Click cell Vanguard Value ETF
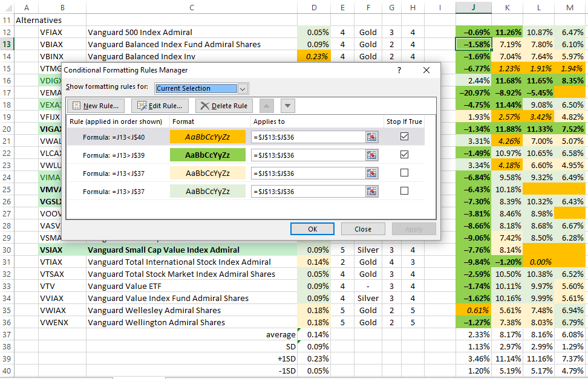Viewport: 588px width, 379px height. tap(192, 286)
